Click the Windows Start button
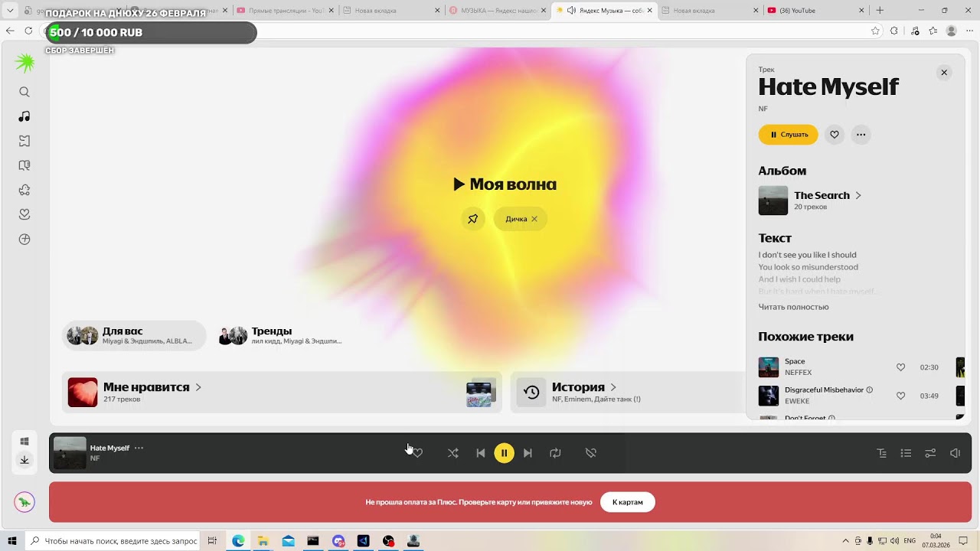Screen dimensions: 980x551 point(12,541)
